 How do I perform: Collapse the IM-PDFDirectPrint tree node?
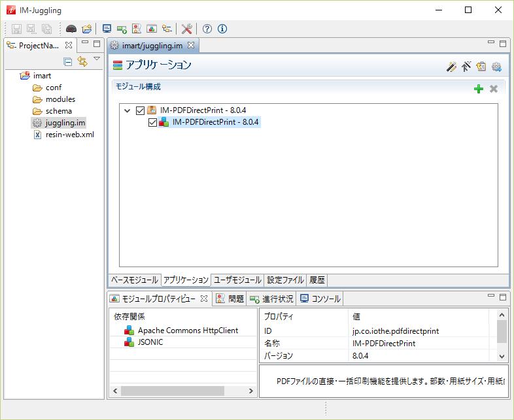coord(127,110)
